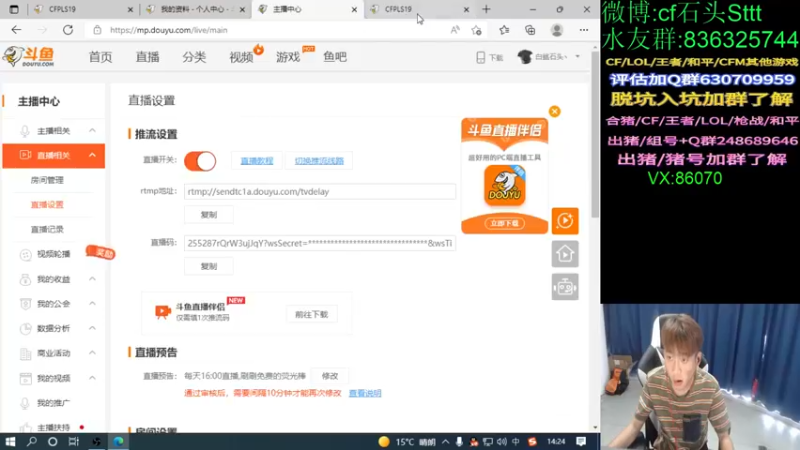Open the user account dropdown arrow
The width and height of the screenshot is (800, 450).
tap(578, 57)
